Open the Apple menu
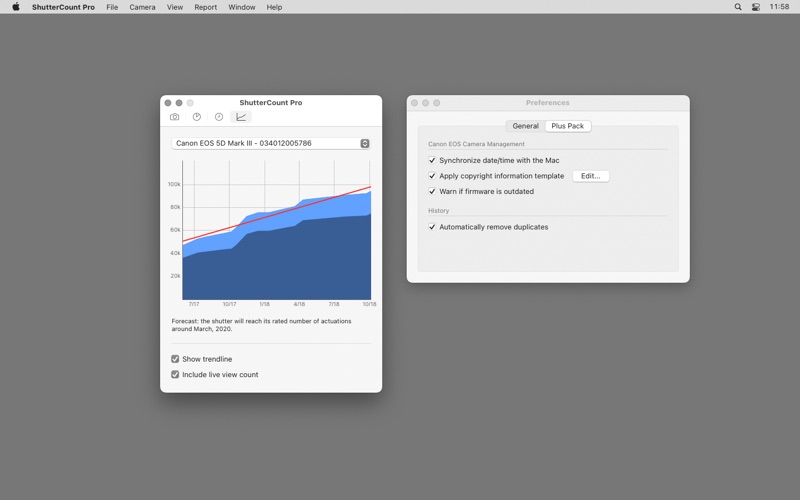The height and width of the screenshot is (500, 800). (x=16, y=7)
